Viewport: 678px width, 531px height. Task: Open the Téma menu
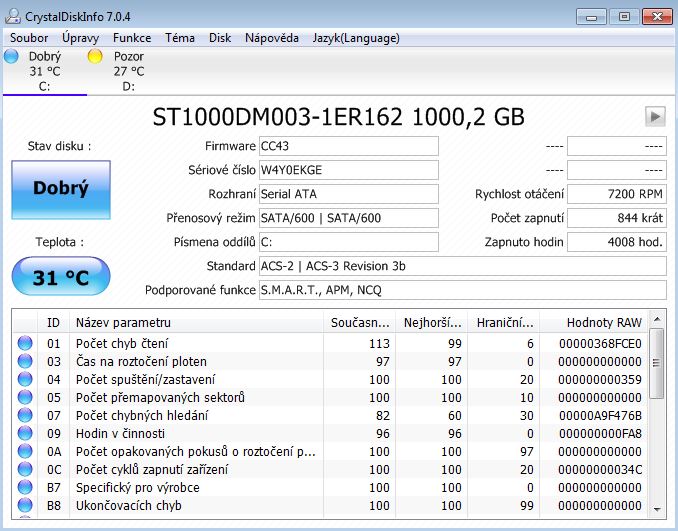click(x=180, y=38)
